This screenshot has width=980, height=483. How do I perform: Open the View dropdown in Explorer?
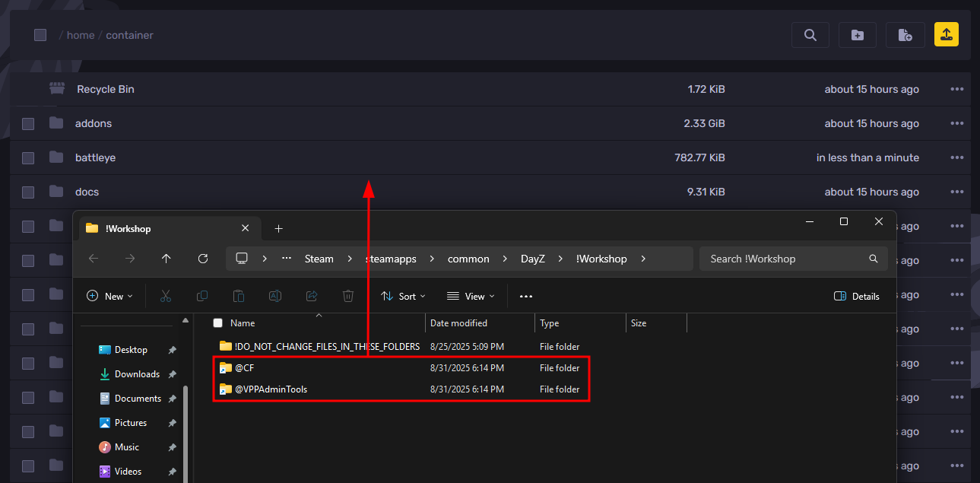click(471, 296)
